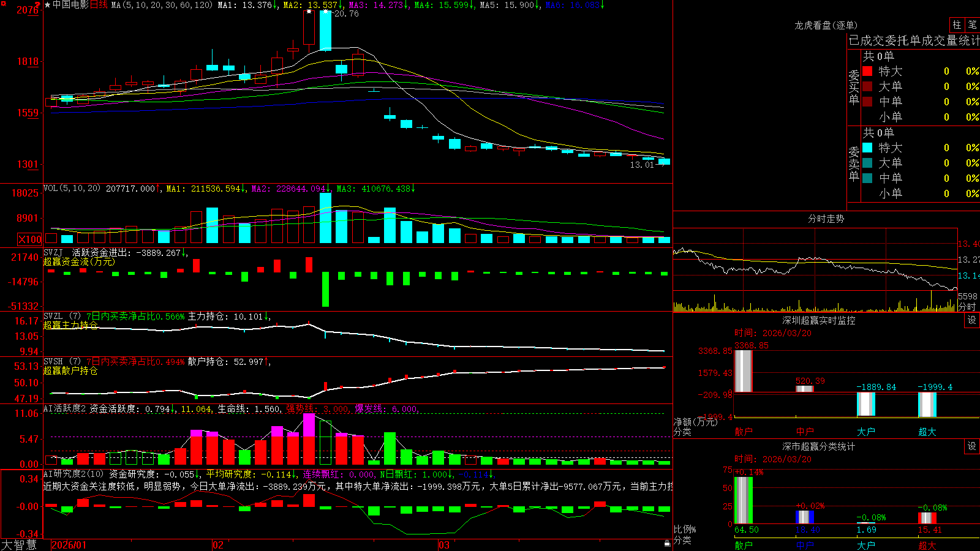Viewport: 980px width, 551px height.
Task: Click the 时间: 2026/03/20 in 实时监控 panel
Action: click(772, 333)
